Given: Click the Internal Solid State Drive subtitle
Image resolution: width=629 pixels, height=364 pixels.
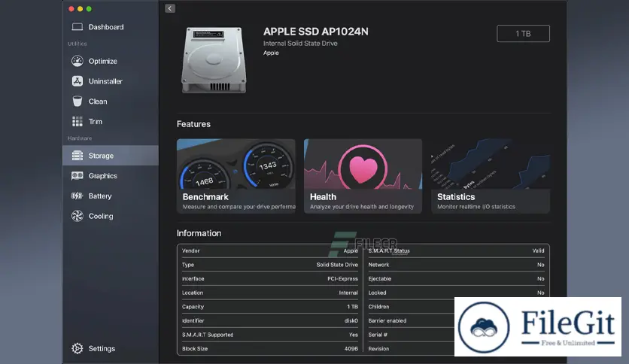Looking at the screenshot, I should click(x=300, y=44).
